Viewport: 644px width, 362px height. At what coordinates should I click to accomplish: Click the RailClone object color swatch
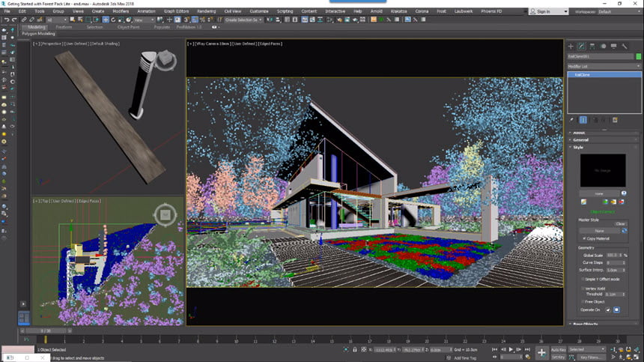pyautogui.click(x=638, y=56)
